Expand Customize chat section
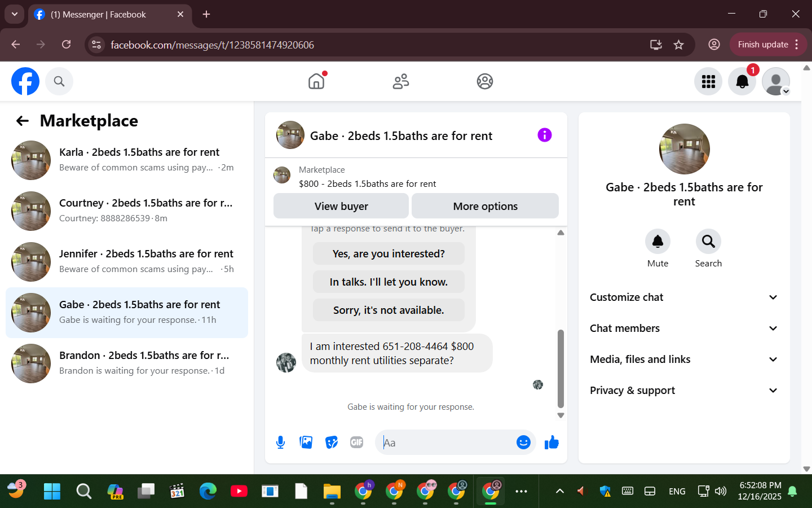Image resolution: width=812 pixels, height=508 pixels. click(x=684, y=297)
